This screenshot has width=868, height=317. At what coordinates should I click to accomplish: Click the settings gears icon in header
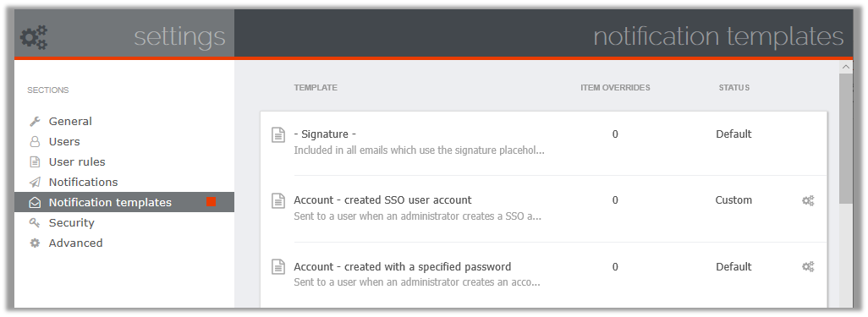click(x=34, y=38)
